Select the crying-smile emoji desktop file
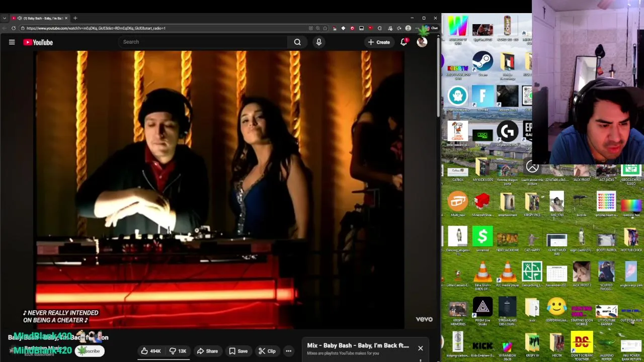The height and width of the screenshot is (362, 644). click(x=556, y=310)
